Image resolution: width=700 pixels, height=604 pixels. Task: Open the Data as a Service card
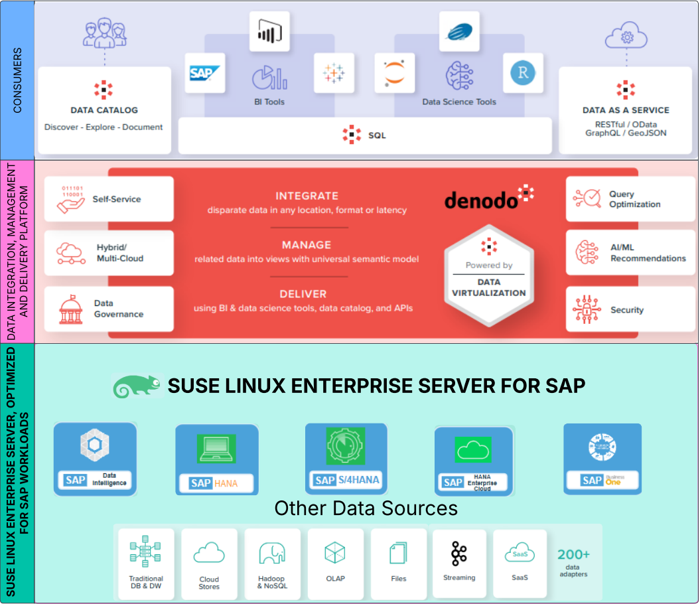pyautogui.click(x=626, y=108)
